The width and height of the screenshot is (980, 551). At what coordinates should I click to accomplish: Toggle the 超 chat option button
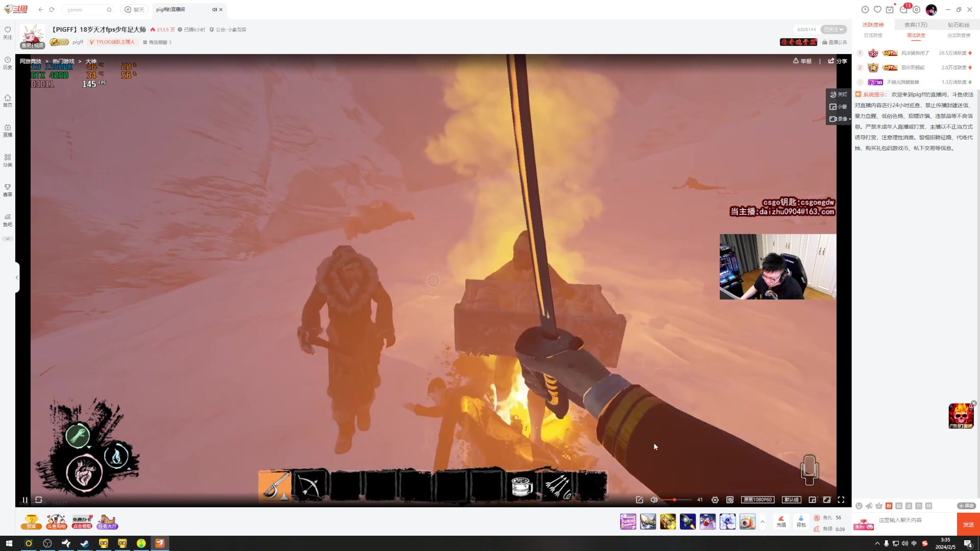[899, 506]
